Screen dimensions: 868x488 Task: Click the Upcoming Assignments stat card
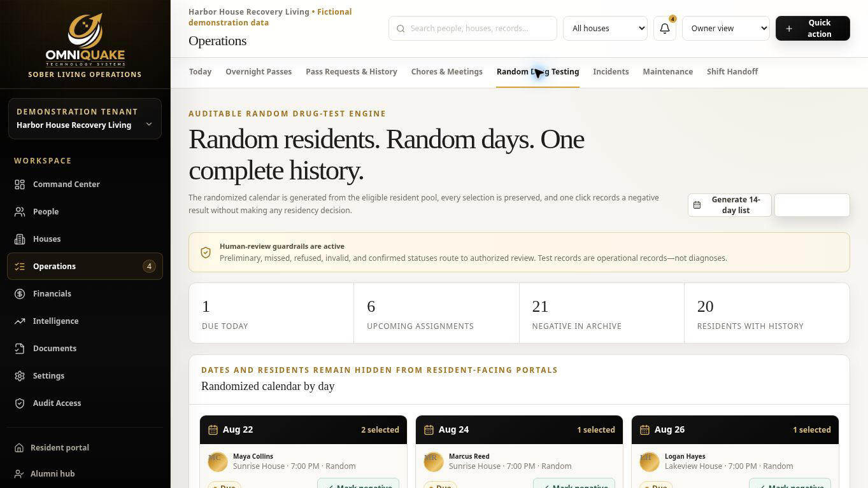(436, 314)
